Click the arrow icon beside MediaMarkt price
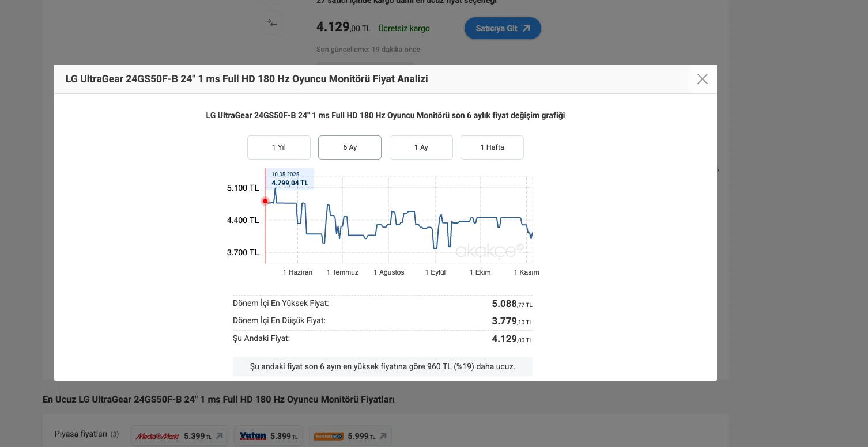 [219, 436]
